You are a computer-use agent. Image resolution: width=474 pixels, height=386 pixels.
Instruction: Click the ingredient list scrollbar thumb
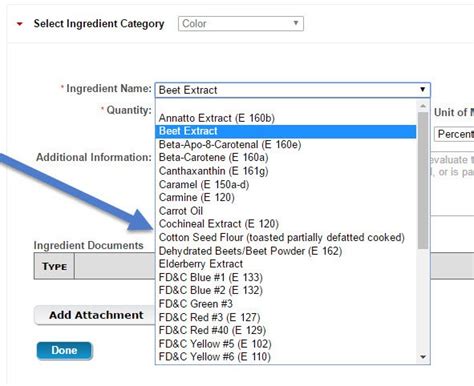click(x=423, y=180)
